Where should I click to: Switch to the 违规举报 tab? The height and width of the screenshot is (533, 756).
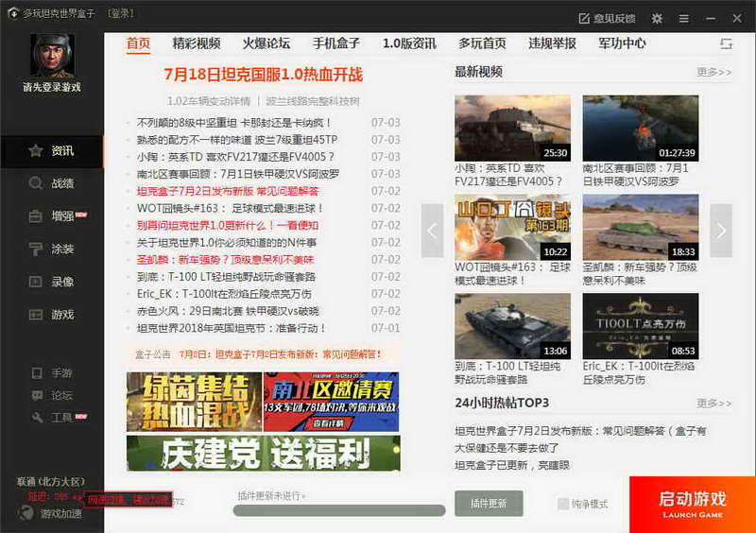552,43
